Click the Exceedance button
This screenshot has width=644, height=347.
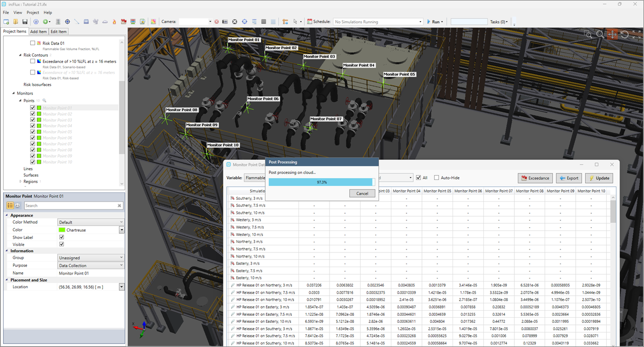(535, 178)
